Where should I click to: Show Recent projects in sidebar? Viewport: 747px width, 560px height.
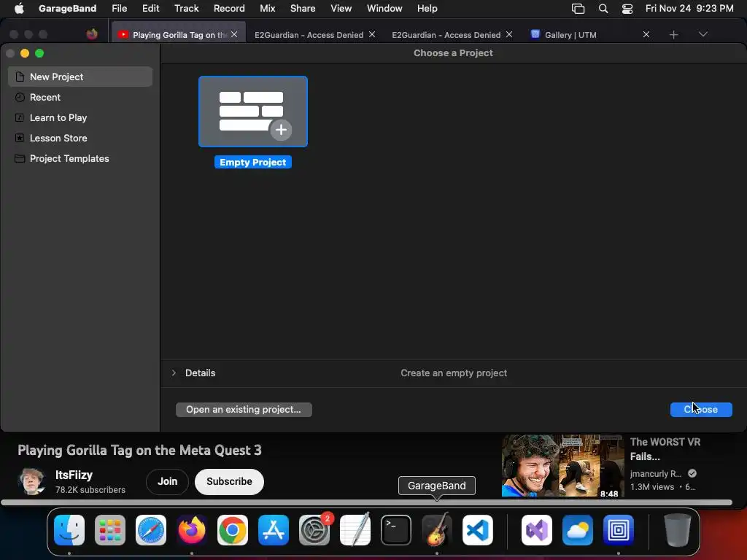pyautogui.click(x=80, y=97)
